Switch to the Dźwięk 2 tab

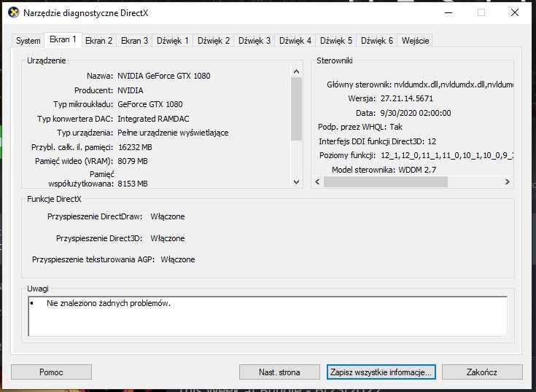pyautogui.click(x=214, y=41)
